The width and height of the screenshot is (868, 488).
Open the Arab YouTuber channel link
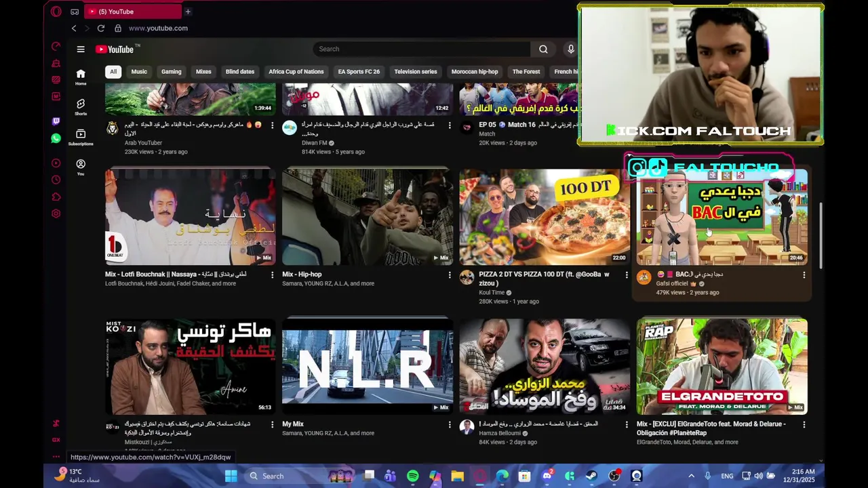pyautogui.click(x=143, y=143)
